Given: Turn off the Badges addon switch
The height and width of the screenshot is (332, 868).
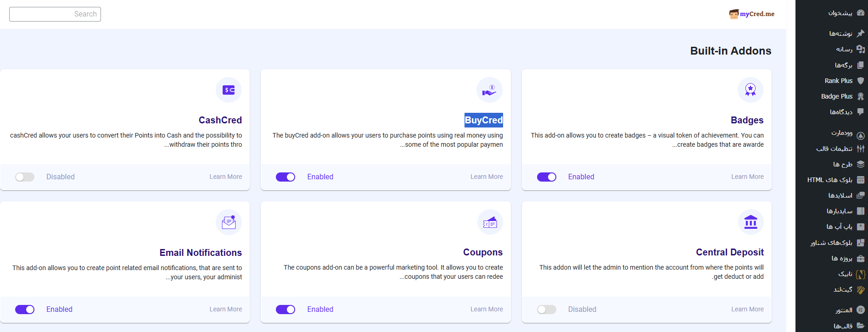Looking at the screenshot, I should point(547,177).
